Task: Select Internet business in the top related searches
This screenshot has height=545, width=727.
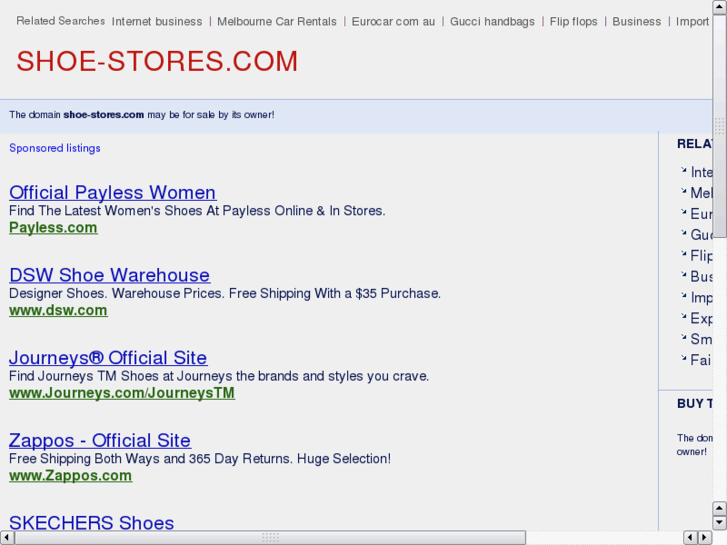Action: tap(157, 21)
